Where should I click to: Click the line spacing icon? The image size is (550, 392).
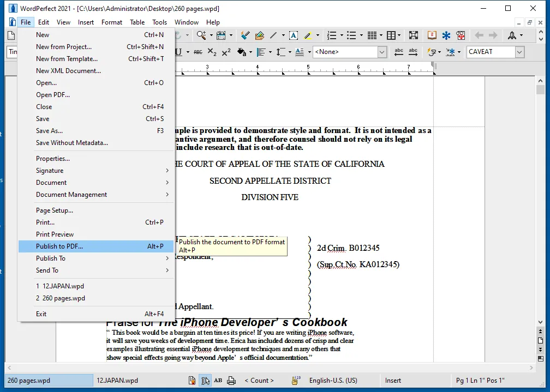pyautogui.click(x=280, y=52)
